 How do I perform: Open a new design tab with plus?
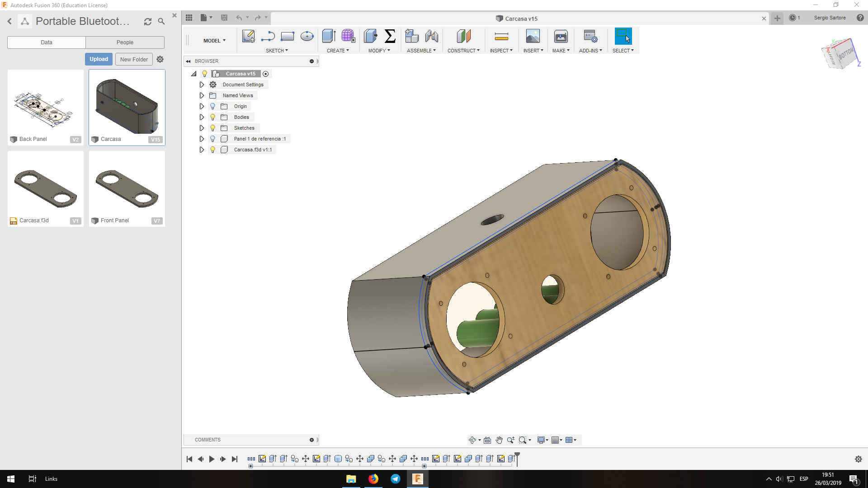pyautogui.click(x=777, y=18)
